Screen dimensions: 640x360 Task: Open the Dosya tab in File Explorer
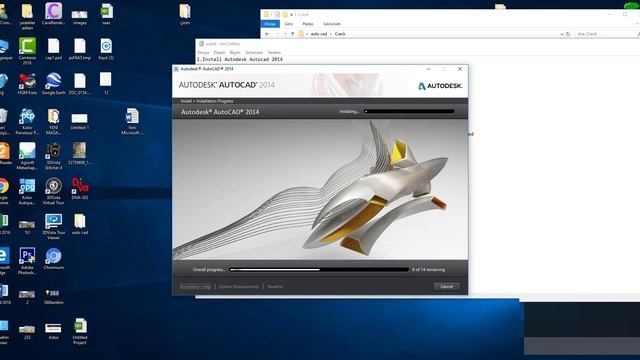pos(270,24)
